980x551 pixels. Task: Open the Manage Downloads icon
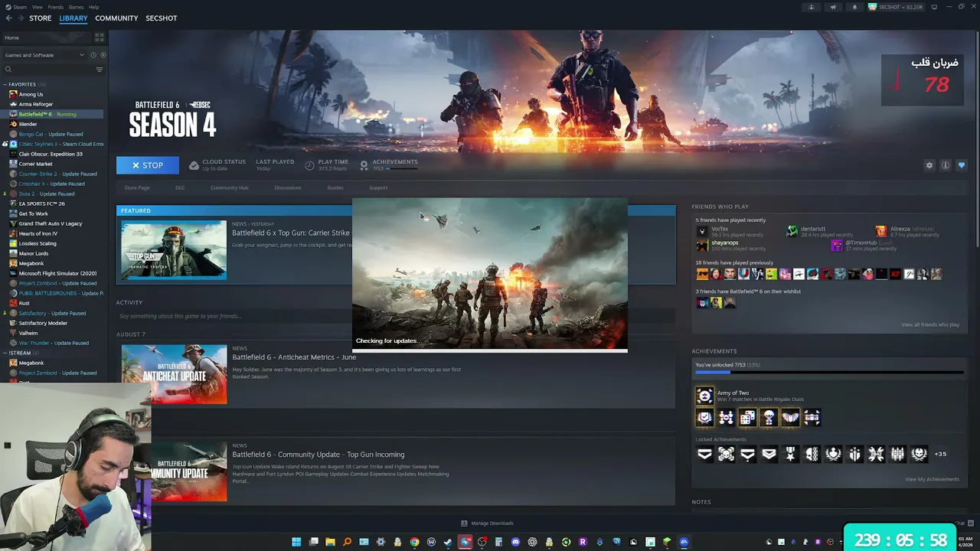tap(464, 523)
